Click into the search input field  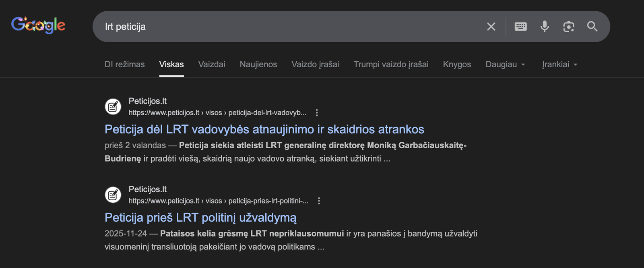[x=282, y=27]
